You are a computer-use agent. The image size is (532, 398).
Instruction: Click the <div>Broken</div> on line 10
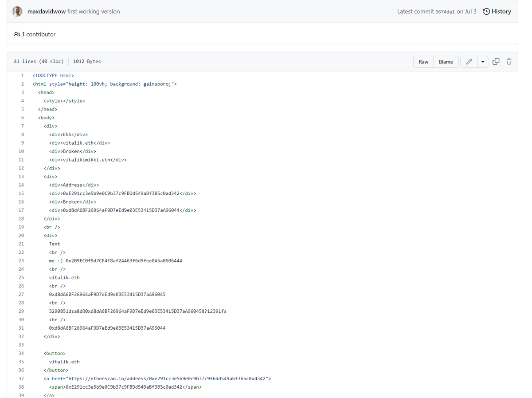[73, 151]
